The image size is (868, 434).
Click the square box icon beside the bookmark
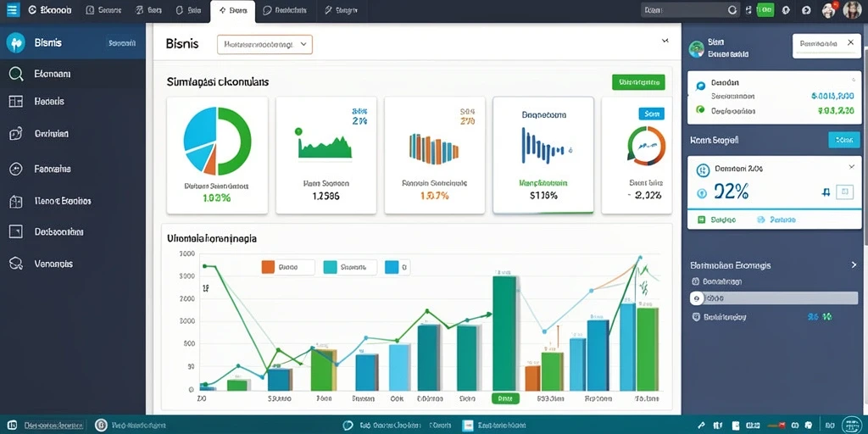844,192
